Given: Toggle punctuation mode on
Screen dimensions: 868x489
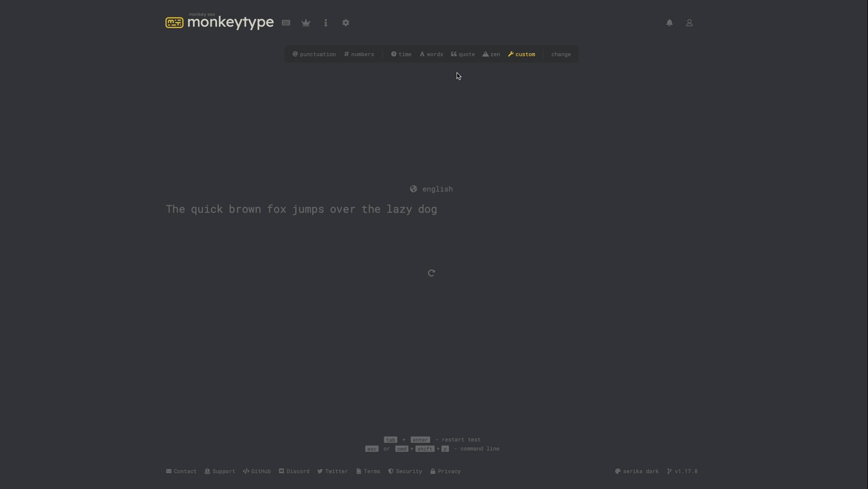Looking at the screenshot, I should click(314, 54).
